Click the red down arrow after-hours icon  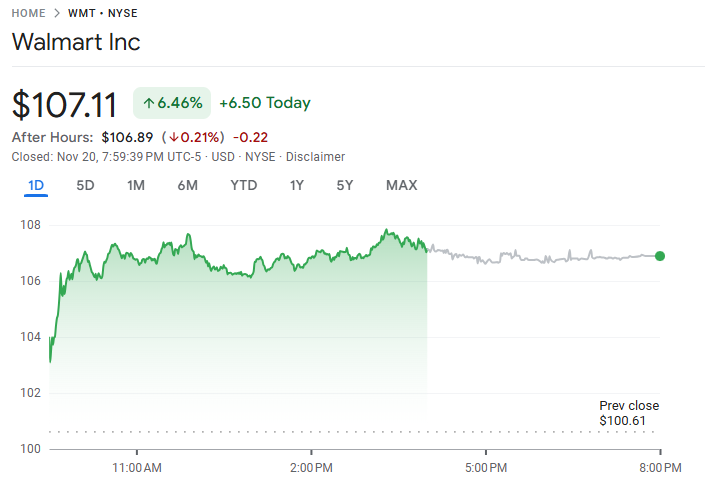(x=173, y=137)
